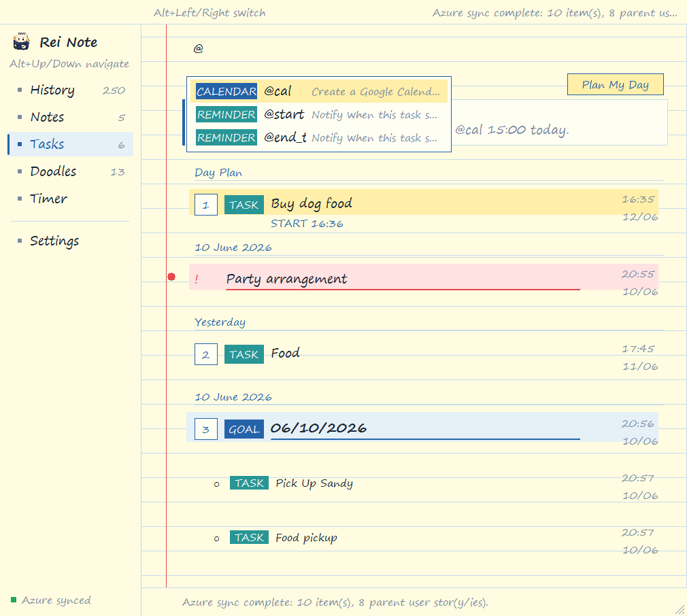
Task: Click the 20:55 timestamp on Party arrangement
Action: click(638, 274)
